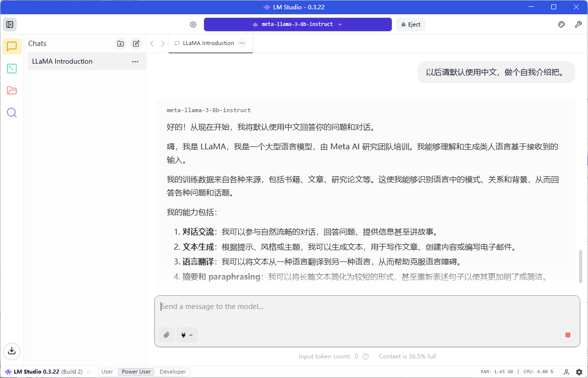This screenshot has height=378, width=588.
Task: Expand the plug integrations dropdown
Action: click(187, 335)
